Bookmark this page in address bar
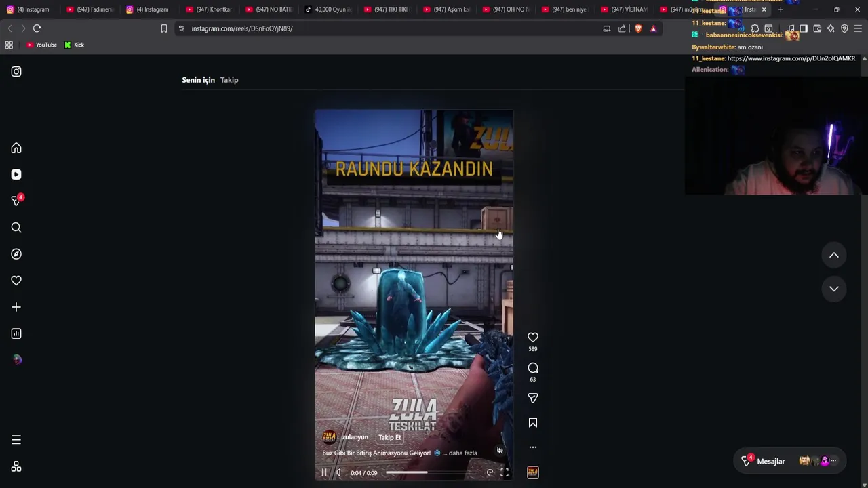Image resolution: width=868 pixels, height=488 pixels. pyautogui.click(x=164, y=28)
